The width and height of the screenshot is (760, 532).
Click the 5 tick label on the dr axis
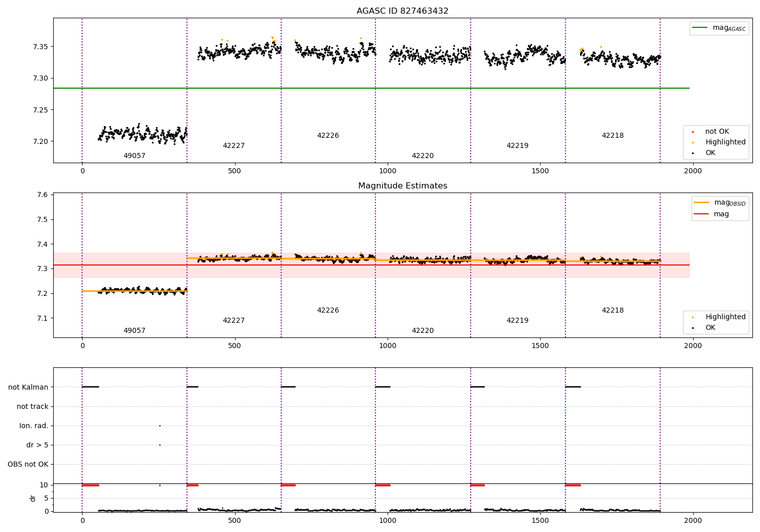[x=46, y=498]
